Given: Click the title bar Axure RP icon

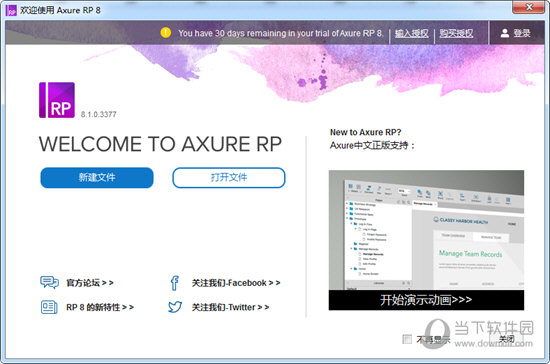Looking at the screenshot, I should pos(11,10).
